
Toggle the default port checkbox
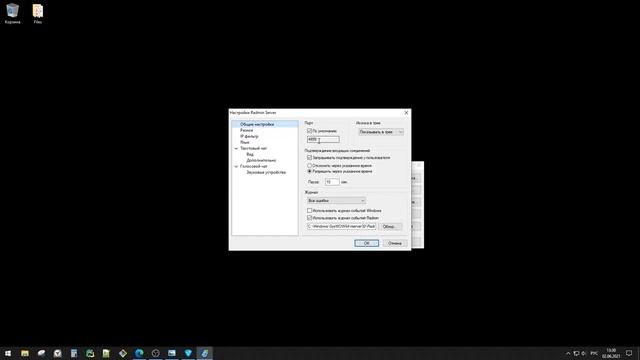309,131
